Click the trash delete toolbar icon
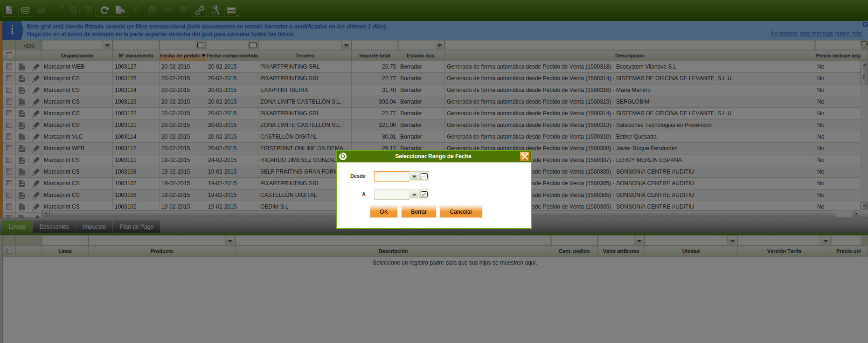Screen dimensions: 868x343 89,10
